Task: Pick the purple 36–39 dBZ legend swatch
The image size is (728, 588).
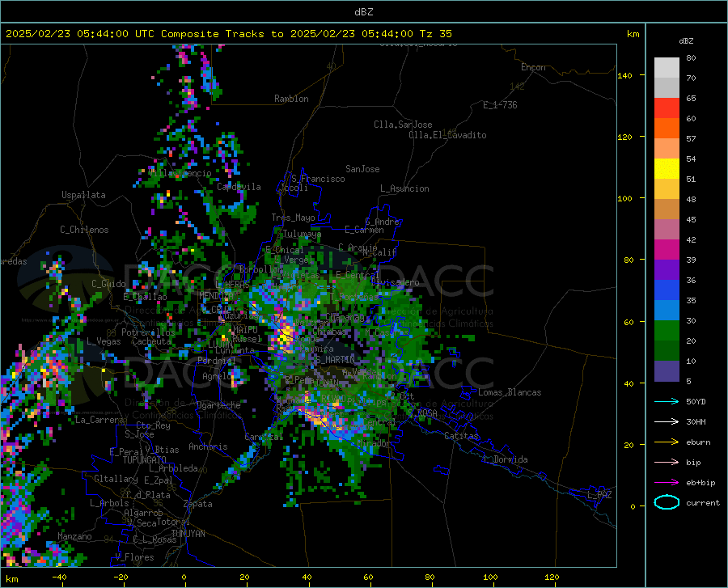Action: 667,270
